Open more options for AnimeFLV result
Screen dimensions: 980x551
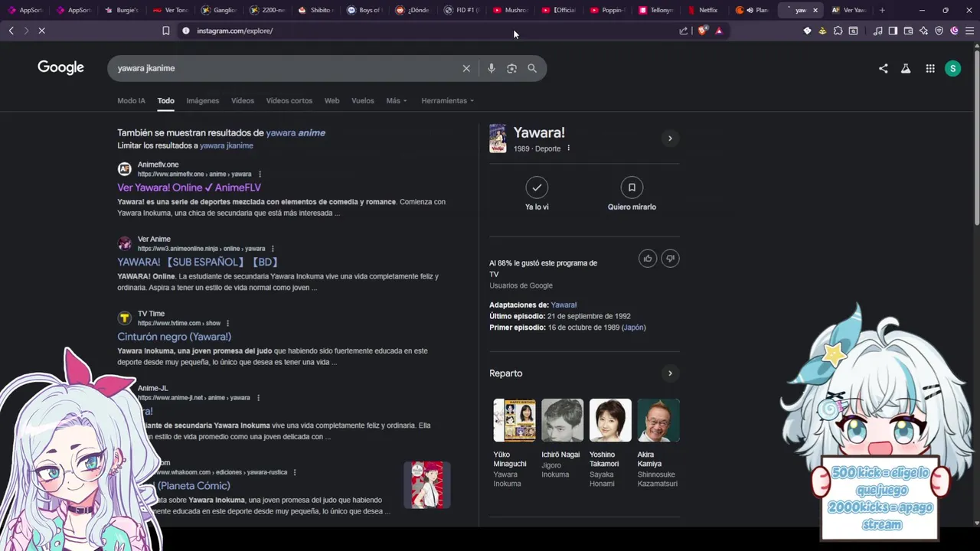tap(260, 174)
